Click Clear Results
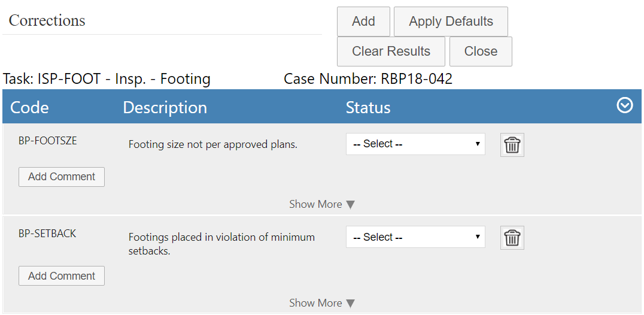Screen dimensions: 644x315 click(x=391, y=52)
